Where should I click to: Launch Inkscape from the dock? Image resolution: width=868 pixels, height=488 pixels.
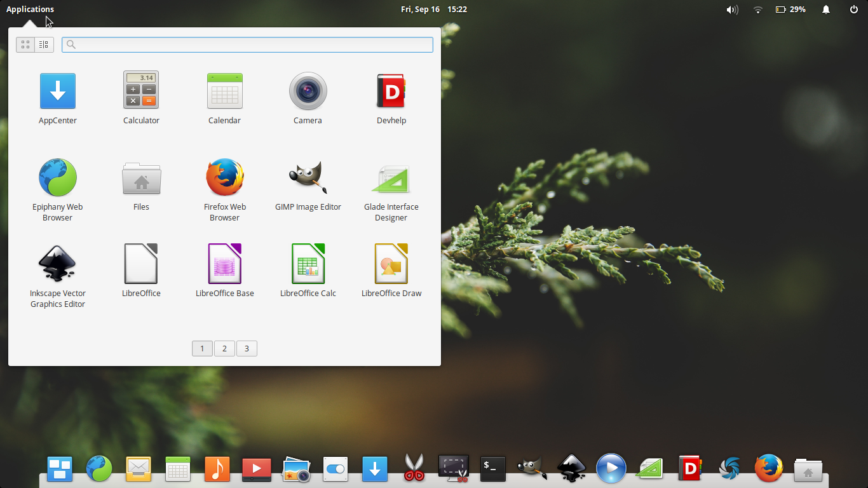click(x=572, y=469)
